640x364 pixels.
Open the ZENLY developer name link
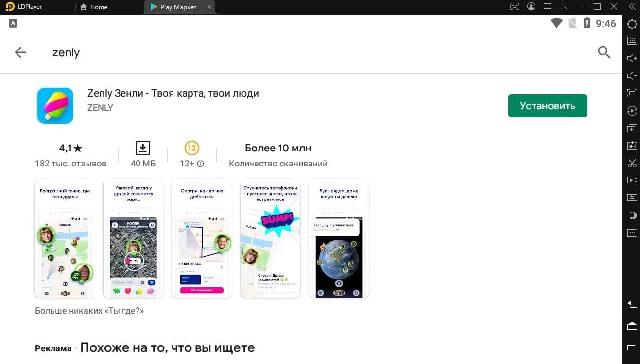pos(100,108)
